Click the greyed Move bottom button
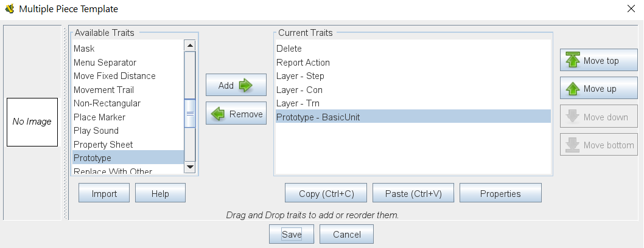 598,145
